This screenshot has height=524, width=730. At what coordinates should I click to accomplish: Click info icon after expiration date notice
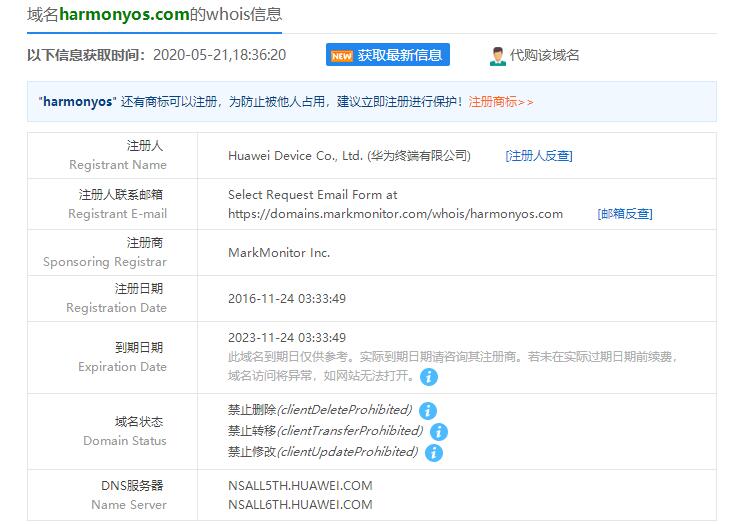[429, 376]
